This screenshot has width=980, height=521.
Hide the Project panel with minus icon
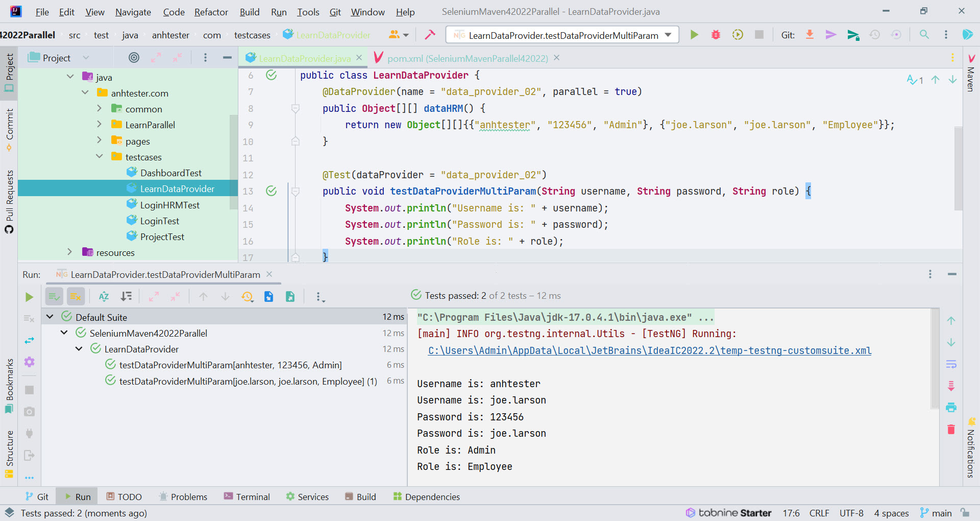pyautogui.click(x=227, y=58)
